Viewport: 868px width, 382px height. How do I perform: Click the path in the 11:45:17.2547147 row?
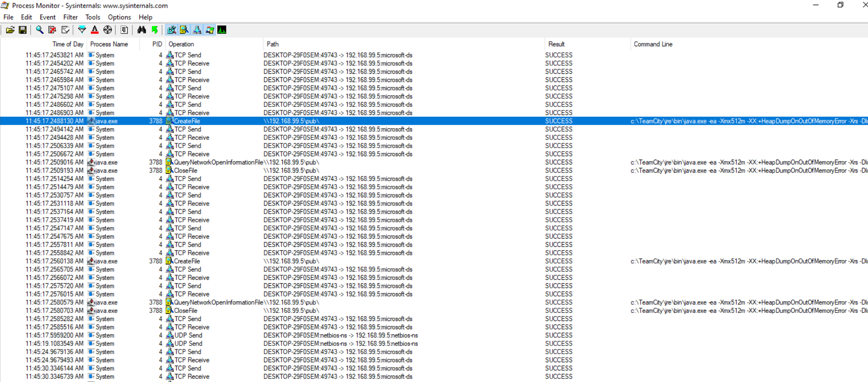(338, 228)
